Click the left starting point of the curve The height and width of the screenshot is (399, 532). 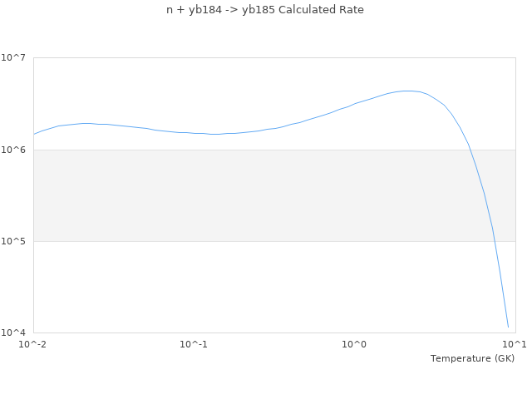point(34,134)
